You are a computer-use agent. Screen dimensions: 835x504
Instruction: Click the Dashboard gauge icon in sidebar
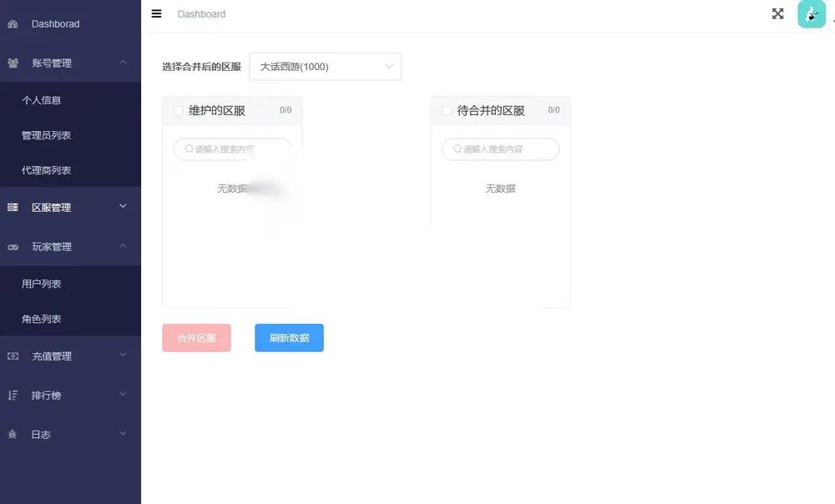pyautogui.click(x=13, y=24)
